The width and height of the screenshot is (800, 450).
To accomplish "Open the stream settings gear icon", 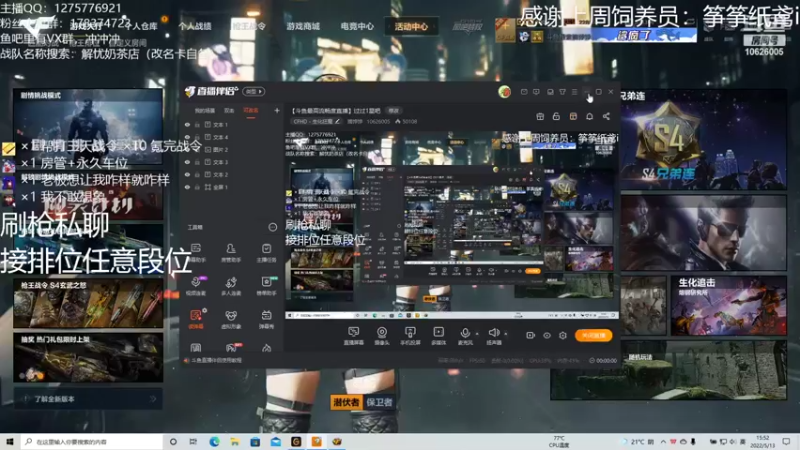I will click(x=563, y=335).
